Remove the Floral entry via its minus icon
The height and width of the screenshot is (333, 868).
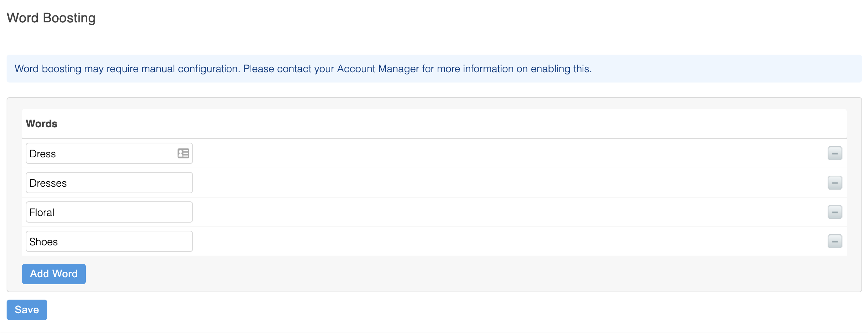(835, 212)
